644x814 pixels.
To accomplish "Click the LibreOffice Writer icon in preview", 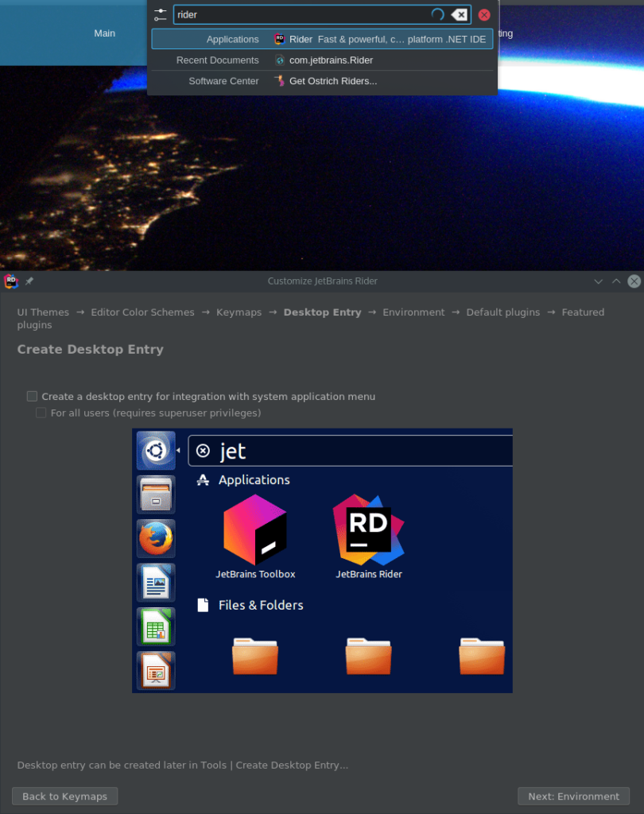I will 156,583.
